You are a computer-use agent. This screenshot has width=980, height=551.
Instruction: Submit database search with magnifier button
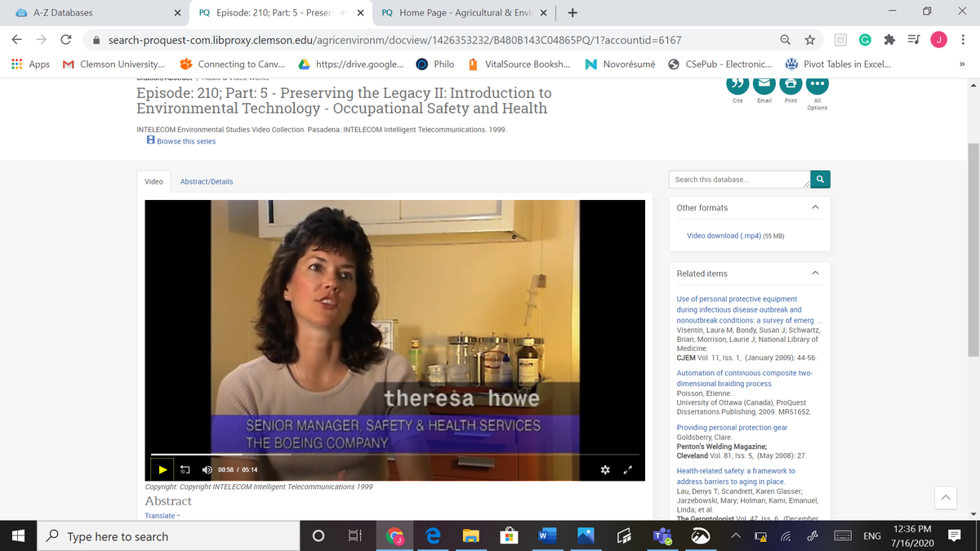pyautogui.click(x=819, y=179)
